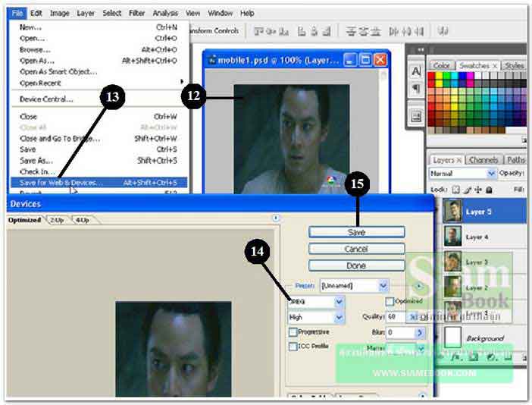Click the Lock image pixels icon

tap(468, 190)
